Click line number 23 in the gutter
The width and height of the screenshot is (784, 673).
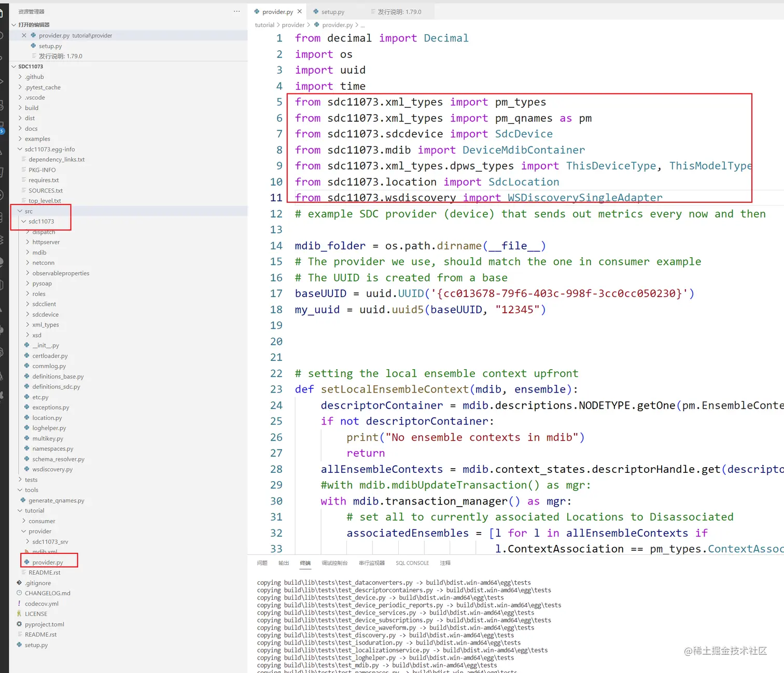point(276,389)
